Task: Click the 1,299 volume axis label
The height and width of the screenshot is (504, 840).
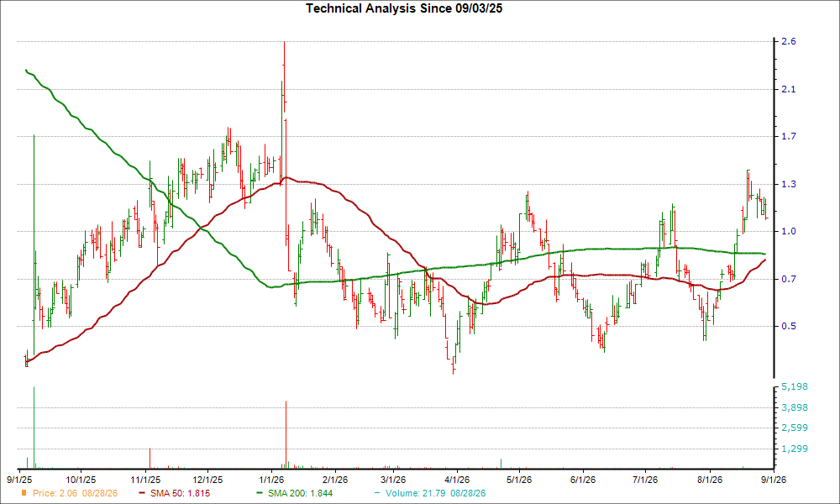Action: [795, 449]
